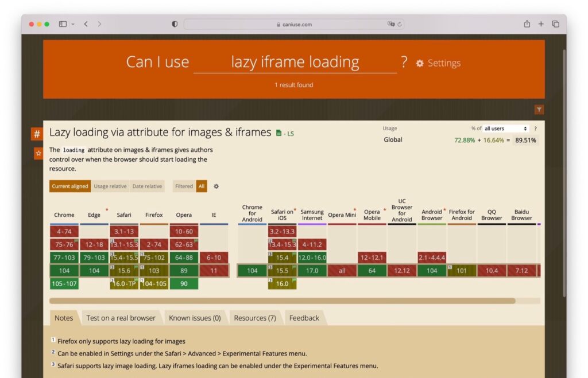Open the Known issues (0) tab
The height and width of the screenshot is (378, 588).
tap(195, 318)
